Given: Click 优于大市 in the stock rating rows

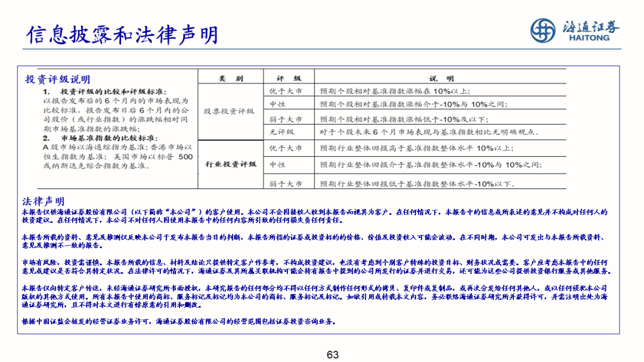Looking at the screenshot, I should tap(286, 91).
